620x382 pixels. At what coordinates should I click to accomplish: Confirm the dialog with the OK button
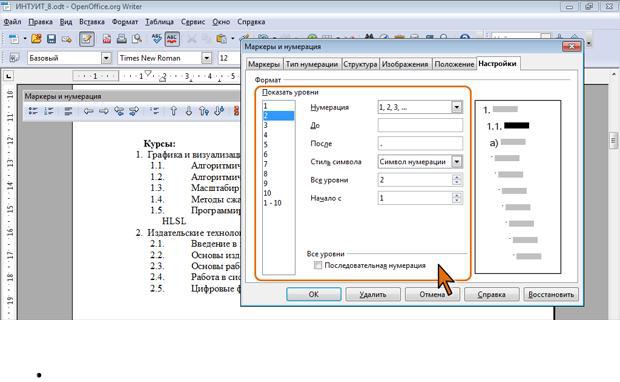314,294
